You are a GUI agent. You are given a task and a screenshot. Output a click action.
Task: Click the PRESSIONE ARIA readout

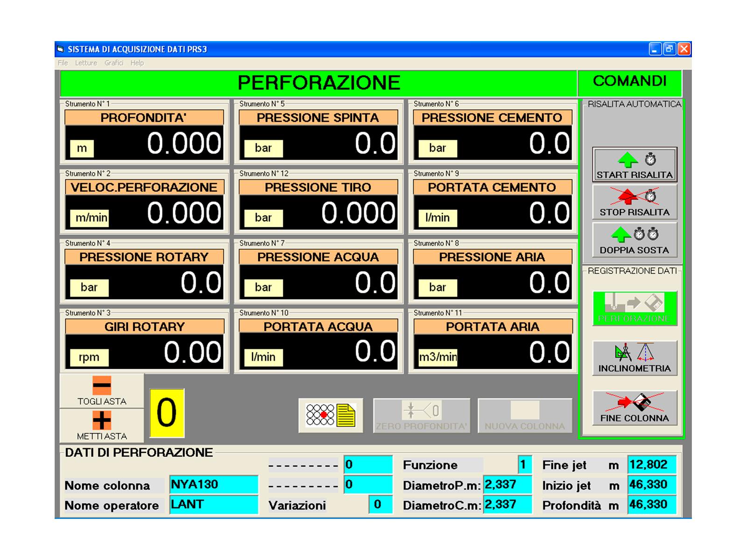493,282
